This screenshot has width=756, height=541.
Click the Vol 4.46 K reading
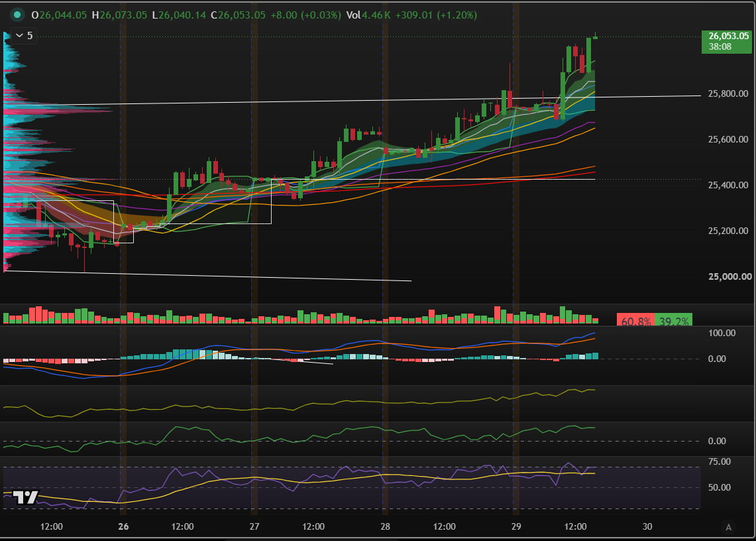368,15
